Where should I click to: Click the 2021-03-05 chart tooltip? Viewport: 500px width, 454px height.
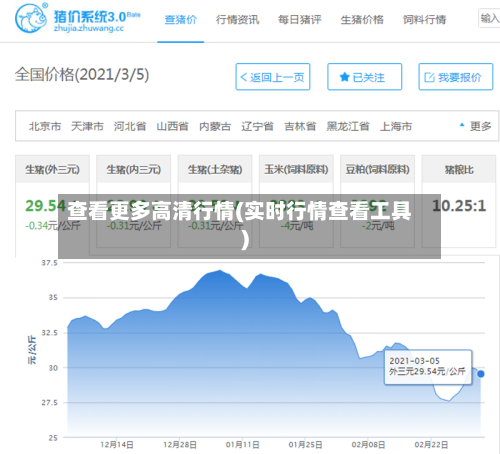click(428, 367)
